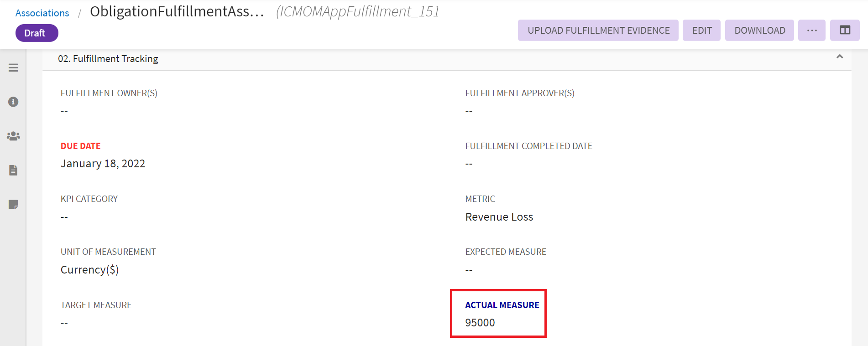Screen dimensions: 868x346
Task: Open the hamburger menu in left sidebar
Action: tap(13, 68)
